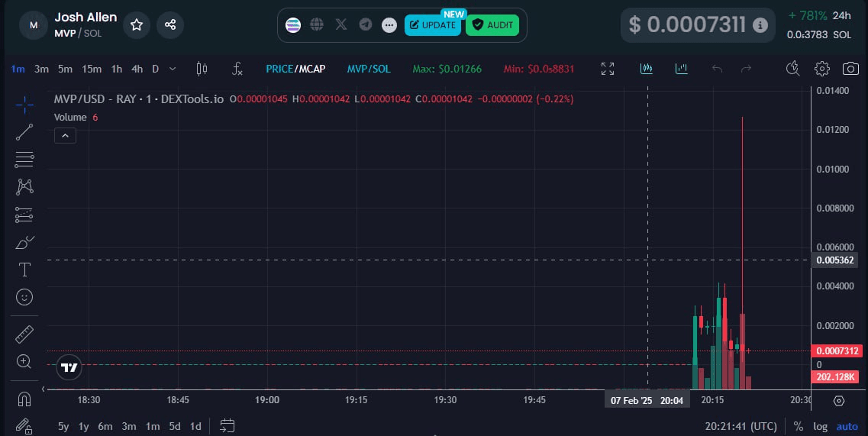This screenshot has width=868, height=436.
Task: Click the AUDIT button
Action: point(492,25)
